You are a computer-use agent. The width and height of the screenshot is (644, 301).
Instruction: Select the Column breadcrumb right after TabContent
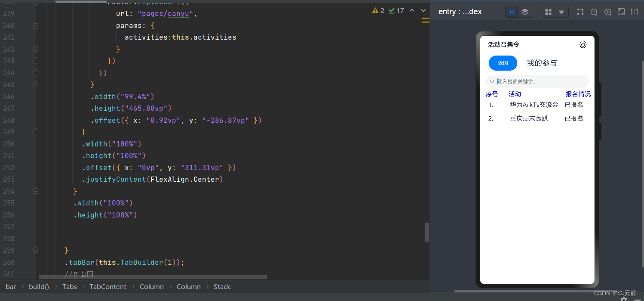152,287
